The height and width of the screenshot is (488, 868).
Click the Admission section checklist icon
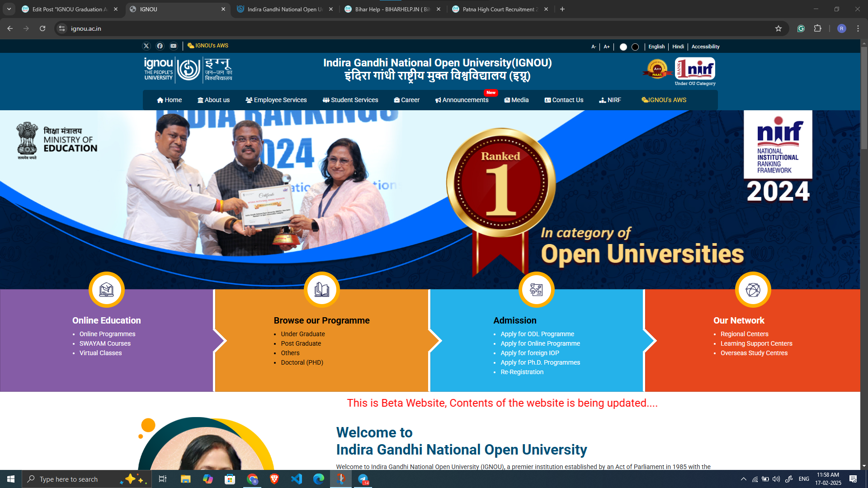click(x=536, y=290)
